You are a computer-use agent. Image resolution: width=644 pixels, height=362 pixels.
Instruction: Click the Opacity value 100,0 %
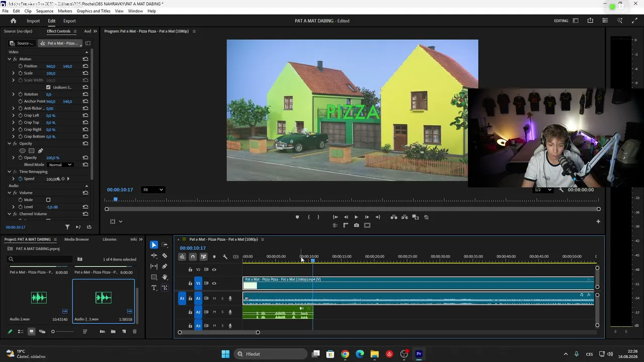pos(52,158)
